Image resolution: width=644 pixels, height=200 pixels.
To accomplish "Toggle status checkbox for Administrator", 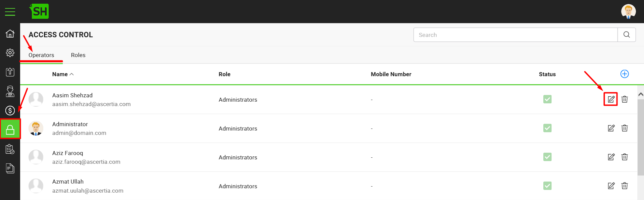I will (547, 128).
